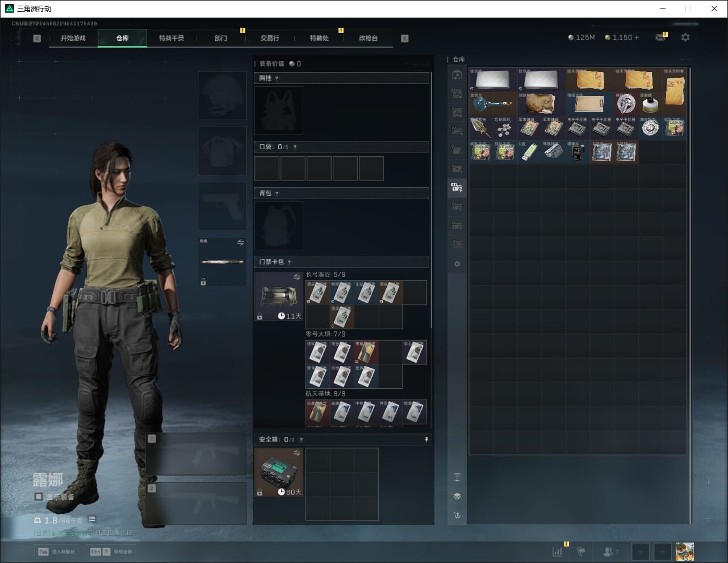Open the weight details list icon
Image resolution: width=728 pixels, height=563 pixels.
click(x=92, y=519)
